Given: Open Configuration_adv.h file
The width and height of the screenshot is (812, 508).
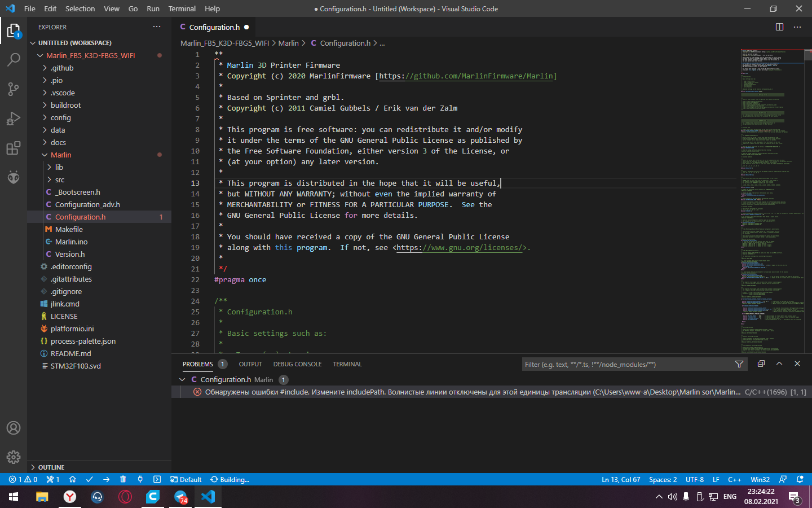Looking at the screenshot, I should click(99, 204).
